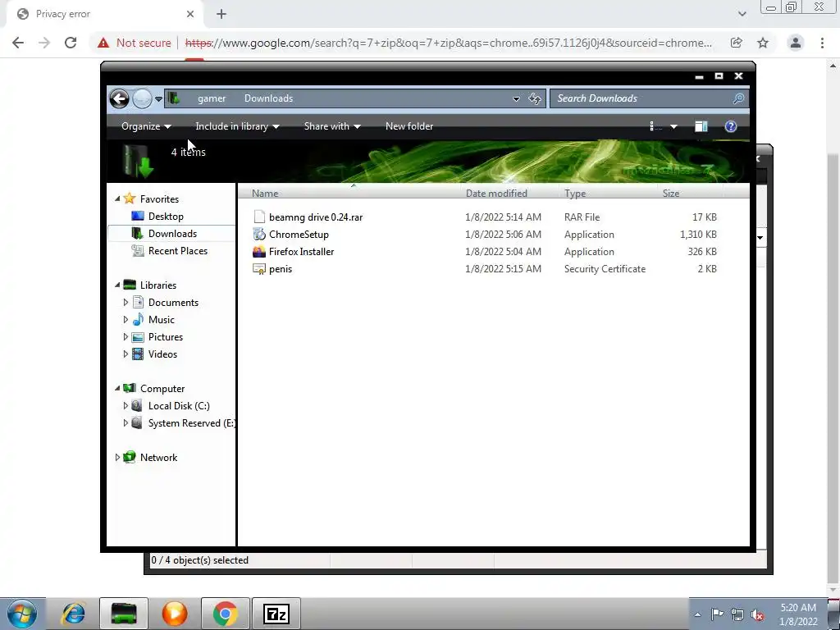Open Include in library menu
This screenshot has width=840, height=630.
[x=237, y=126]
